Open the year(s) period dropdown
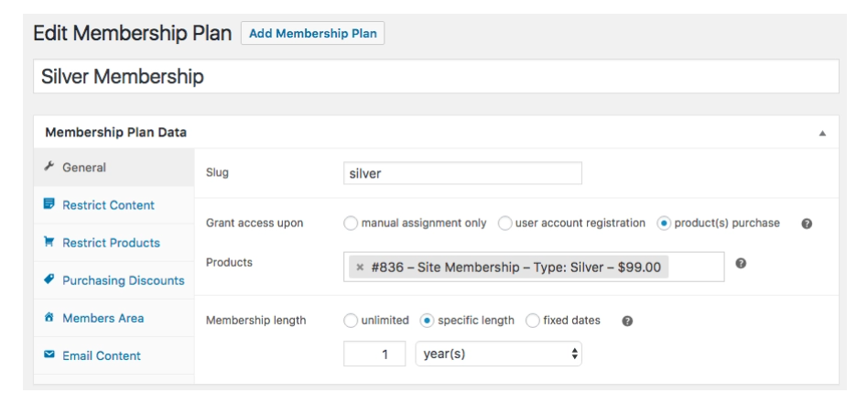Screen dimensions: 868x404 pos(498,354)
